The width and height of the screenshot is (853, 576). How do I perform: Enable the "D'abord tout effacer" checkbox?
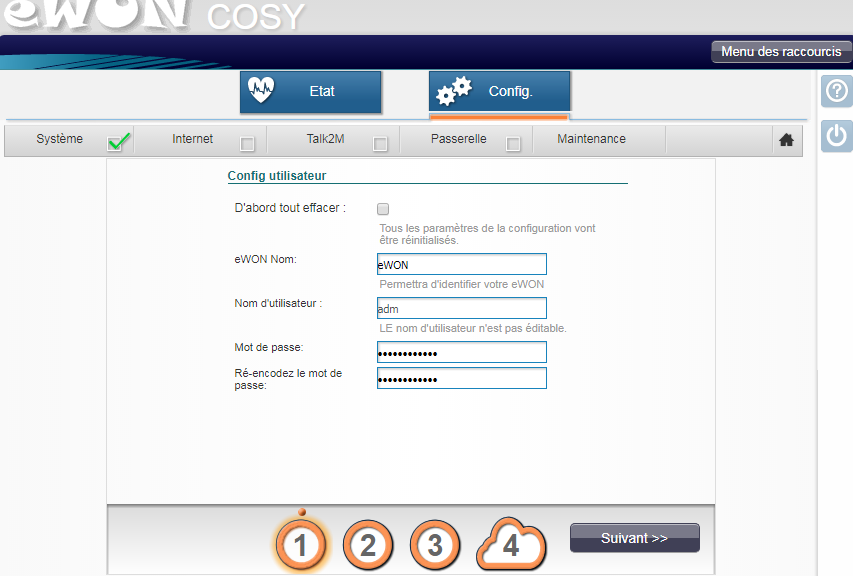click(x=383, y=209)
